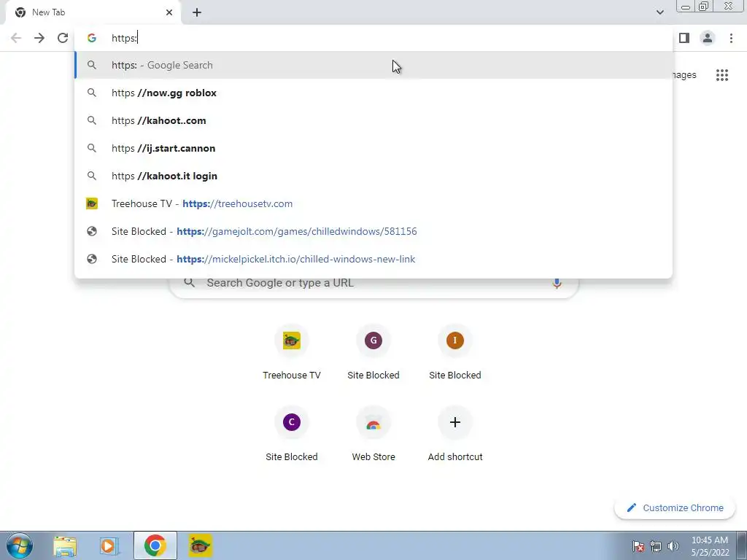The image size is (747, 560).
Task: Click globe icon beside mickelpickel suggestion
Action: coord(92,259)
